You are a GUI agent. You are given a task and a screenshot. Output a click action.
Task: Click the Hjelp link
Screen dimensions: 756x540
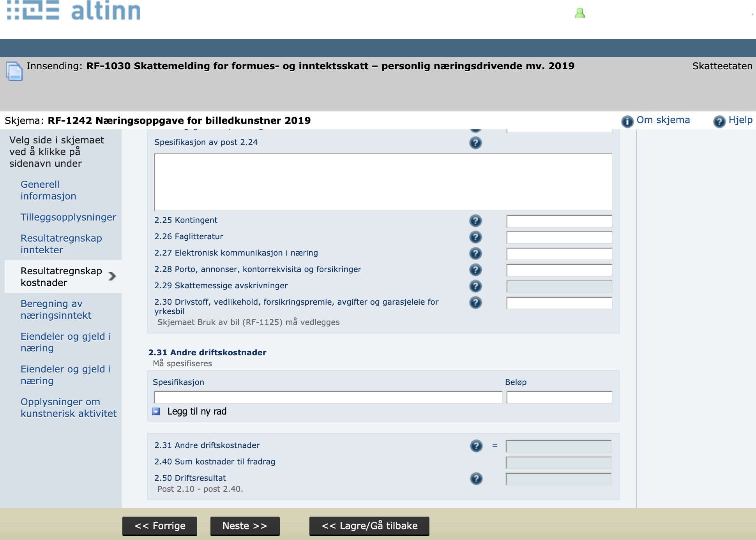tap(740, 120)
